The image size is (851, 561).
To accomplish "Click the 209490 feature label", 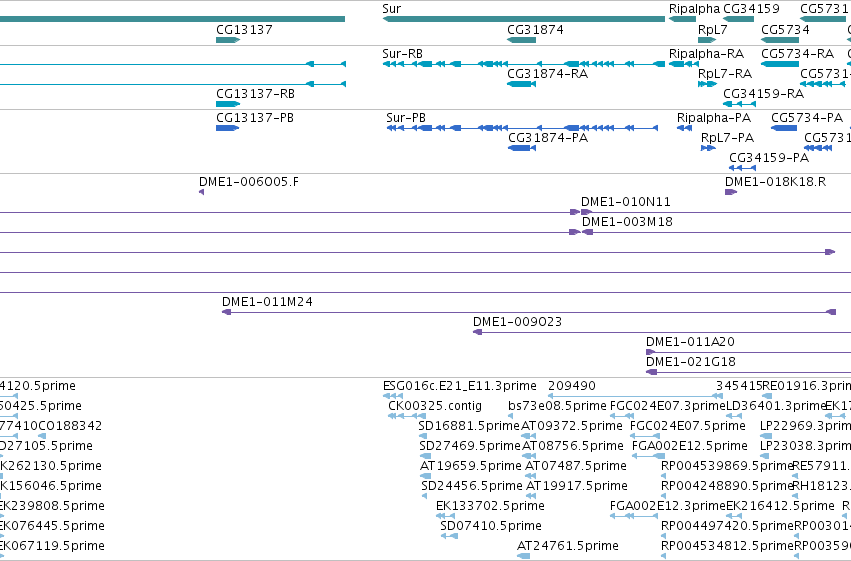I will point(572,386).
